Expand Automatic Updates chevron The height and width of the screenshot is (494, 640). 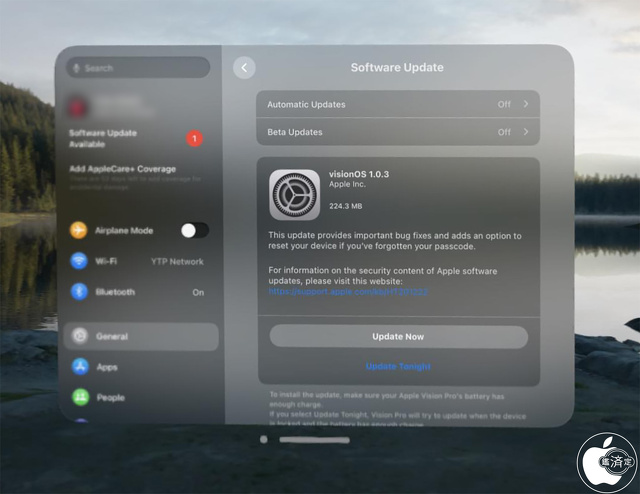(526, 104)
